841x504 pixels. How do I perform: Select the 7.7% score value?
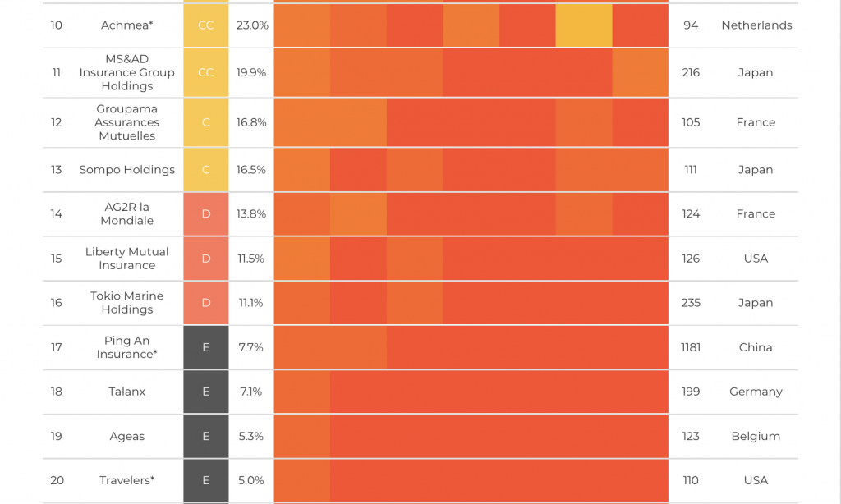tap(250, 347)
